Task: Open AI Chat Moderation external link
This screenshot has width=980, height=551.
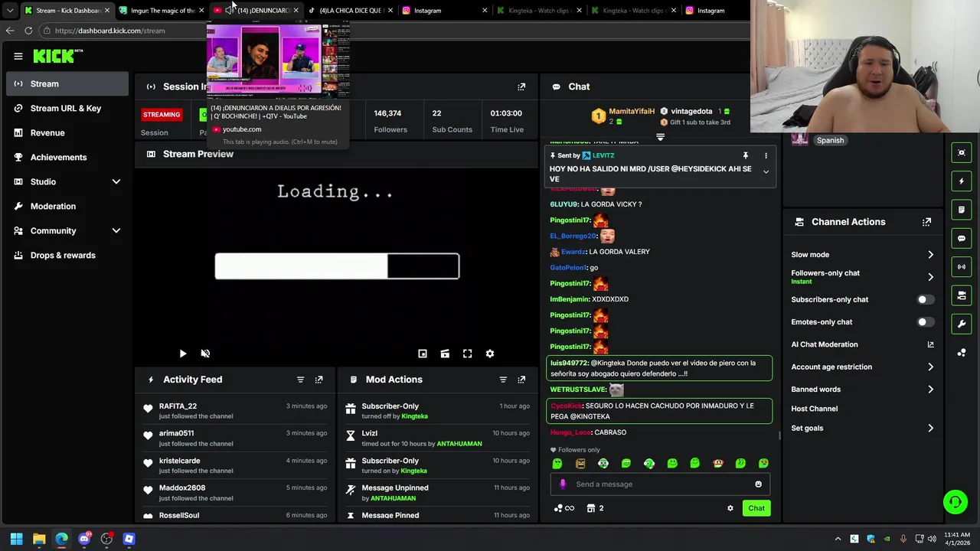Action: click(930, 344)
